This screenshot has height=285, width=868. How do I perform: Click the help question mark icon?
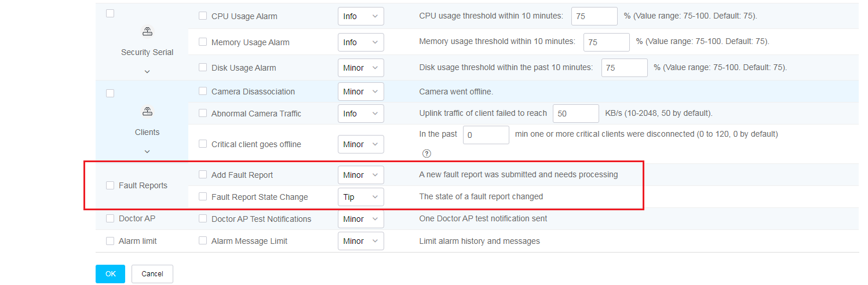(426, 154)
